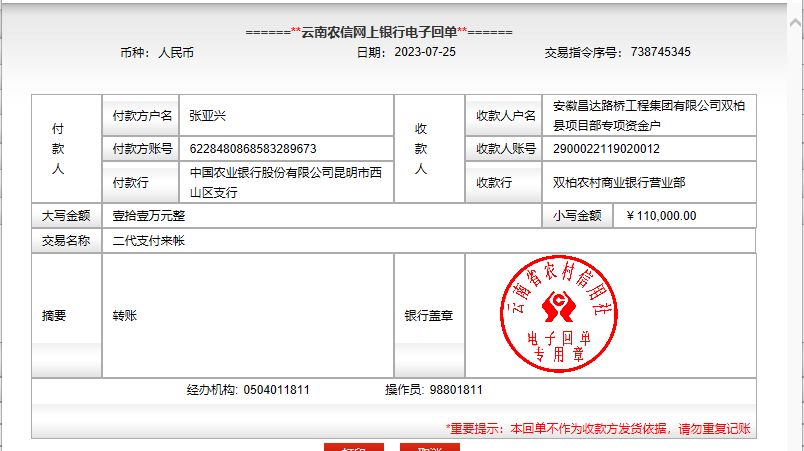Screen dimensions: 804x451
Task: Click transaction order number 738745345
Action: tap(659, 52)
